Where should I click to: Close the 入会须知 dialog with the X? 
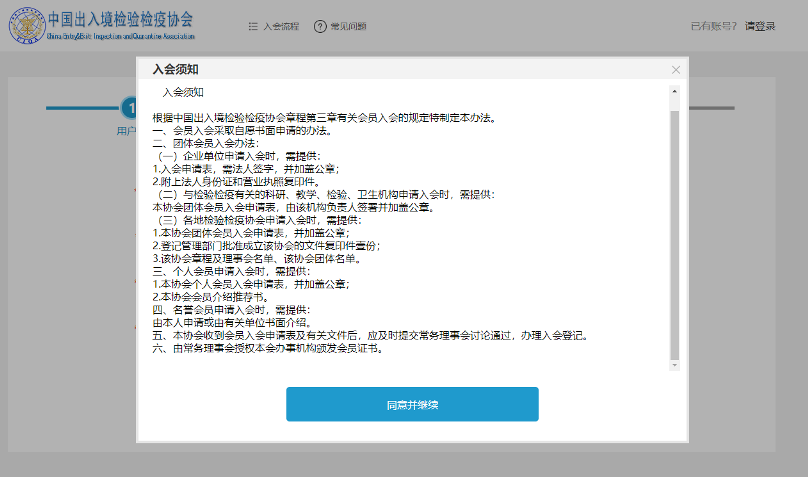pos(676,70)
